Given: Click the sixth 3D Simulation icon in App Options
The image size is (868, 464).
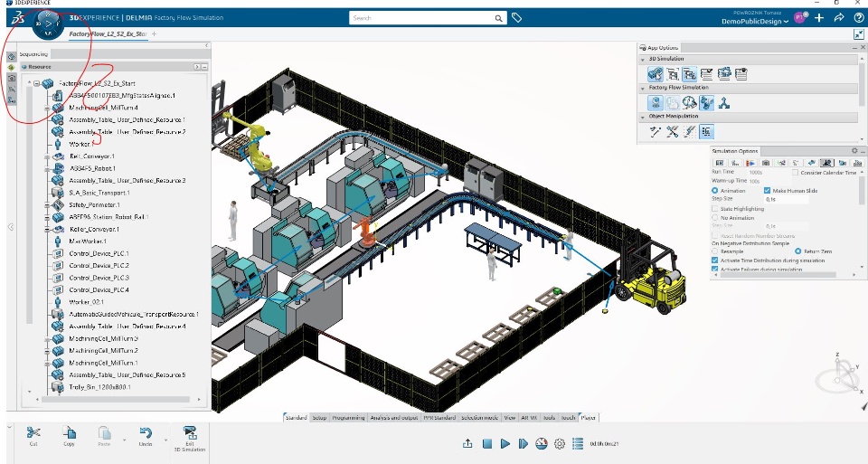Looking at the screenshot, I should pos(741,73).
